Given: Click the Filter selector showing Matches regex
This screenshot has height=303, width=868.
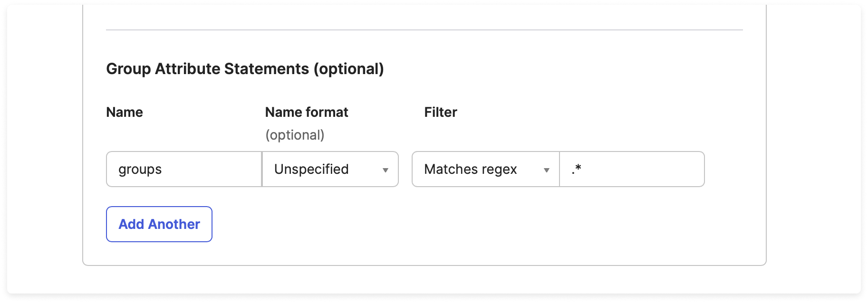Looking at the screenshot, I should click(x=485, y=169).
